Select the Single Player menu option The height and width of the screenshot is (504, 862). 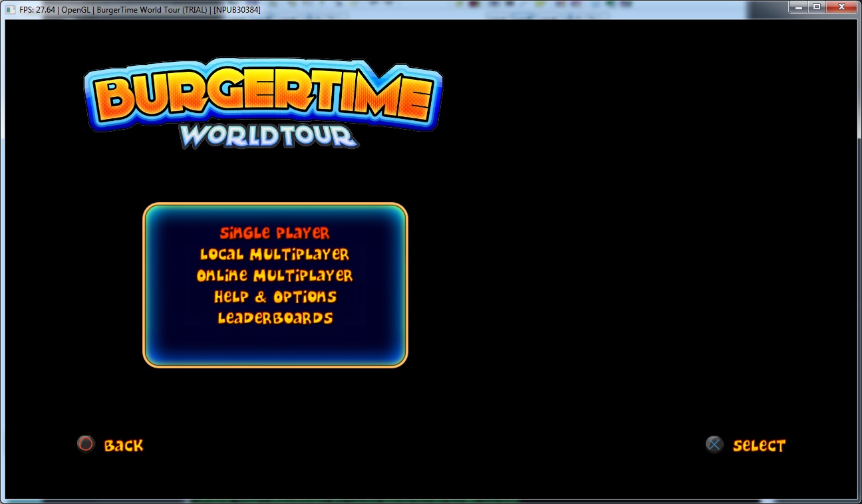275,233
